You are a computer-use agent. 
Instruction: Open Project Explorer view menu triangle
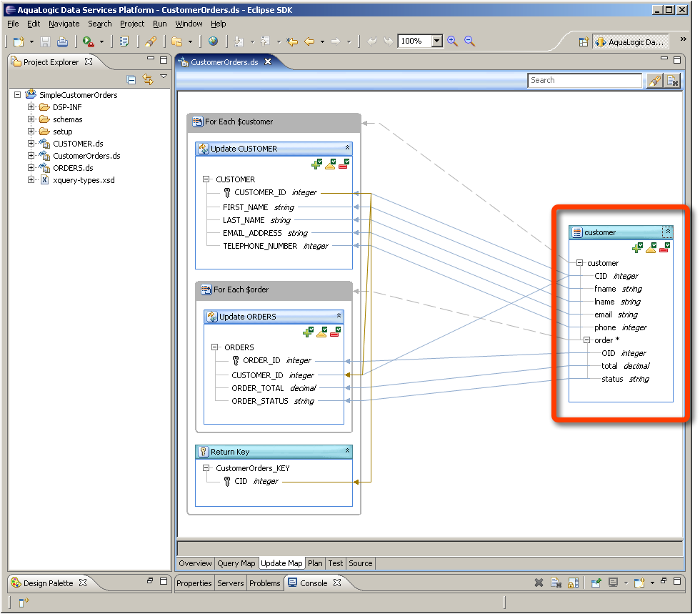pos(164,76)
